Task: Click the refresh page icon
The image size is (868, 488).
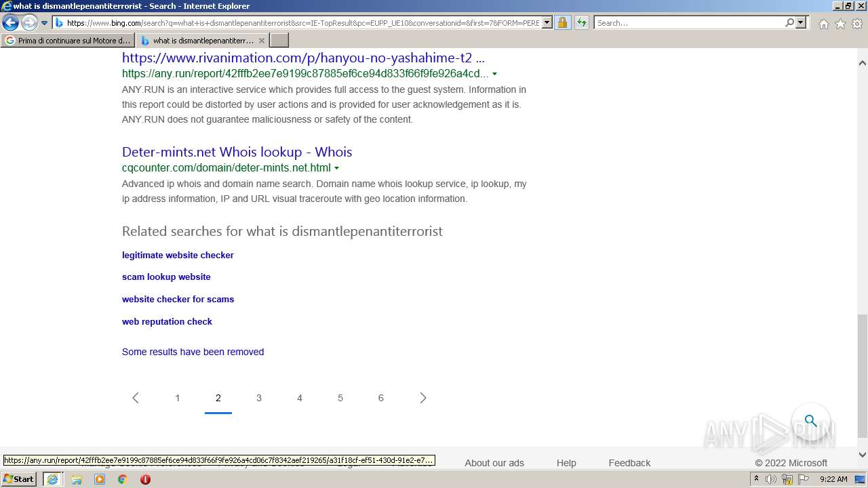Action: [x=582, y=23]
